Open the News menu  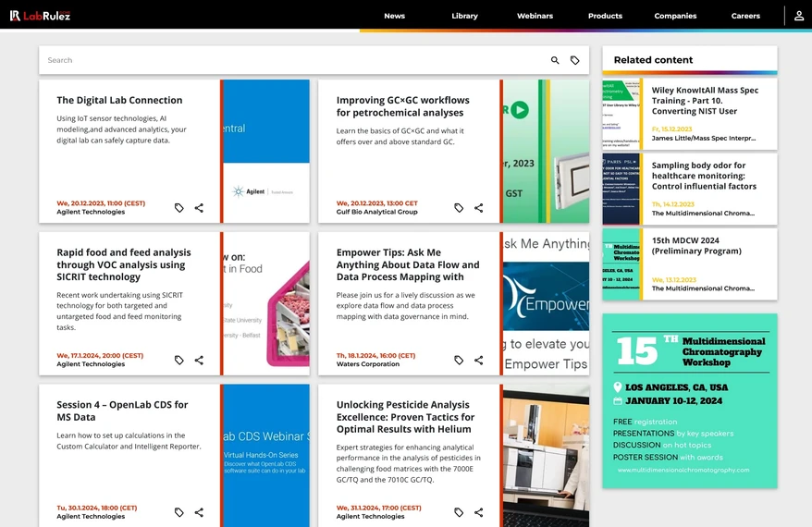pos(394,16)
